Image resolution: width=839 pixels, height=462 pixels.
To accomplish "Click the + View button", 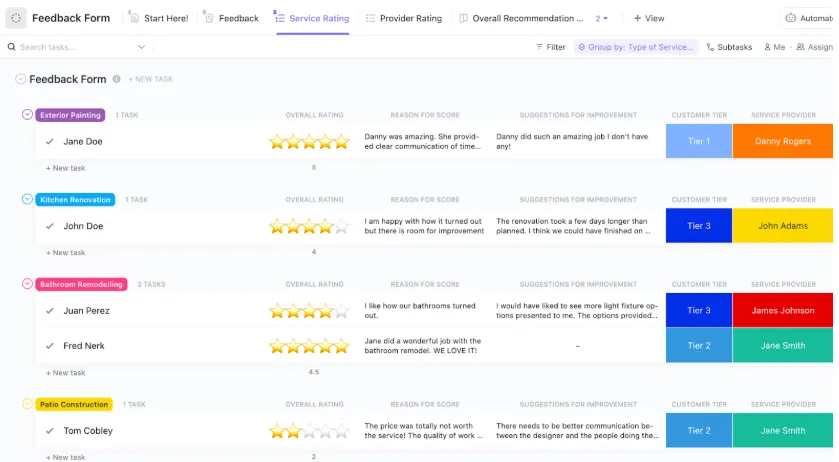I will coord(649,18).
